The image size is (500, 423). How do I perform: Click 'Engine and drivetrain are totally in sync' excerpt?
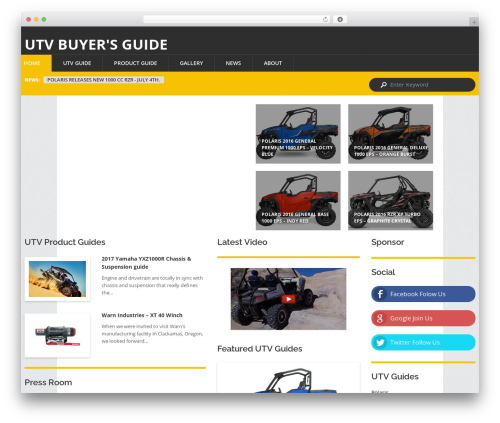pyautogui.click(x=152, y=285)
